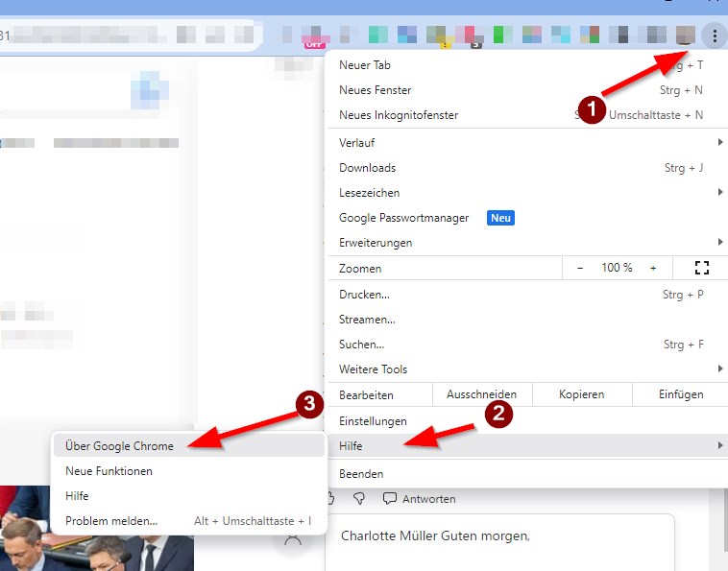Click Ausschneiden in the edit row
The width and height of the screenshot is (728, 571).
[481, 394]
